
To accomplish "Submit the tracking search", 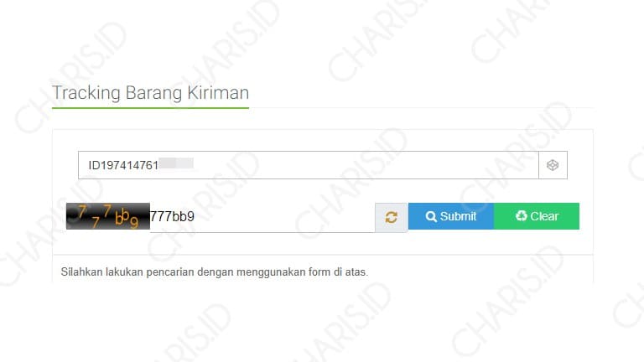I will click(x=451, y=216).
